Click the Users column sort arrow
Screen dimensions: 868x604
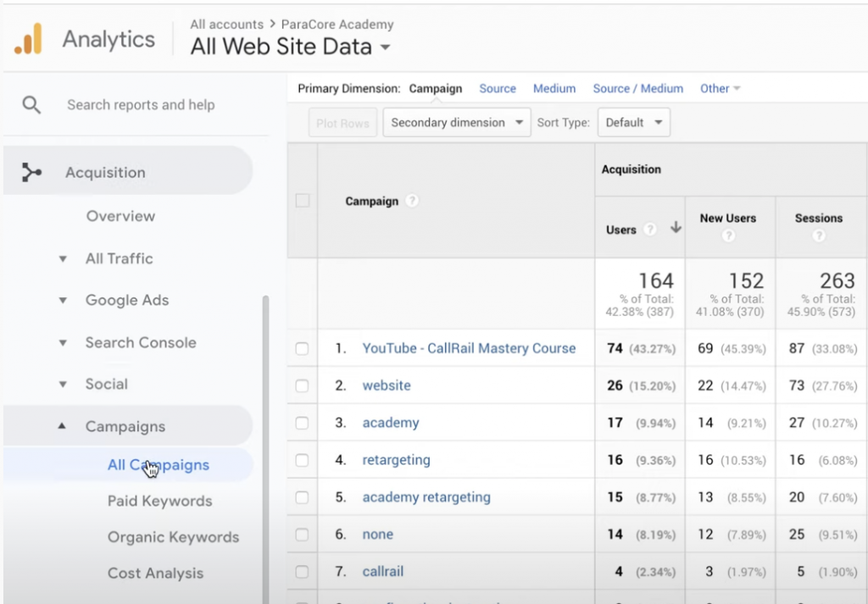click(676, 227)
